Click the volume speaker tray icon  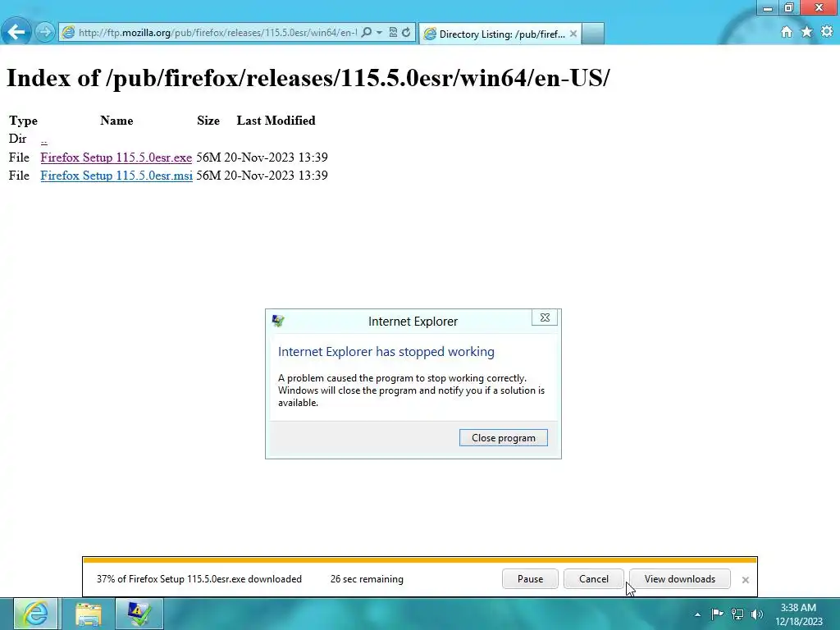click(x=757, y=614)
